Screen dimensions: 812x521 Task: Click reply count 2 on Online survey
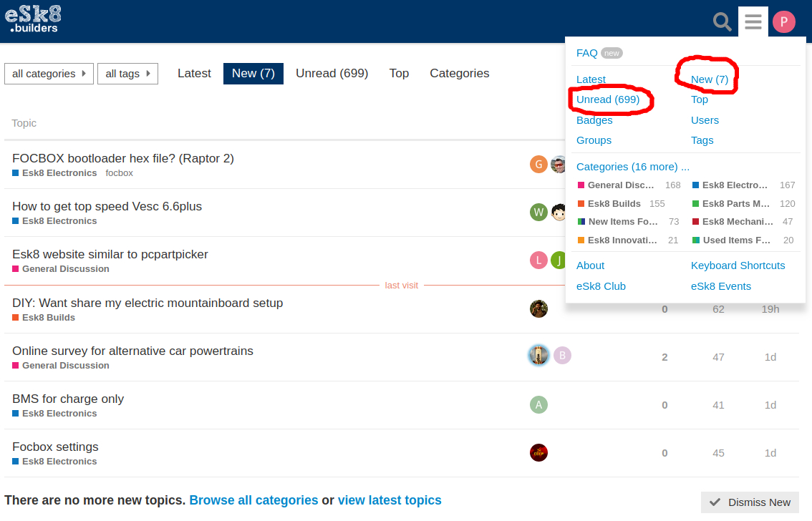(664, 358)
